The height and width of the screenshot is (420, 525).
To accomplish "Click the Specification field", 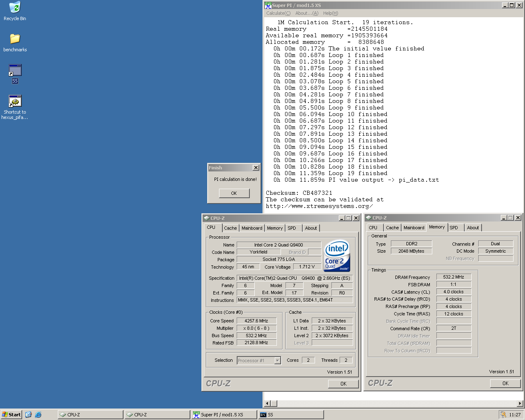I will (x=294, y=278).
